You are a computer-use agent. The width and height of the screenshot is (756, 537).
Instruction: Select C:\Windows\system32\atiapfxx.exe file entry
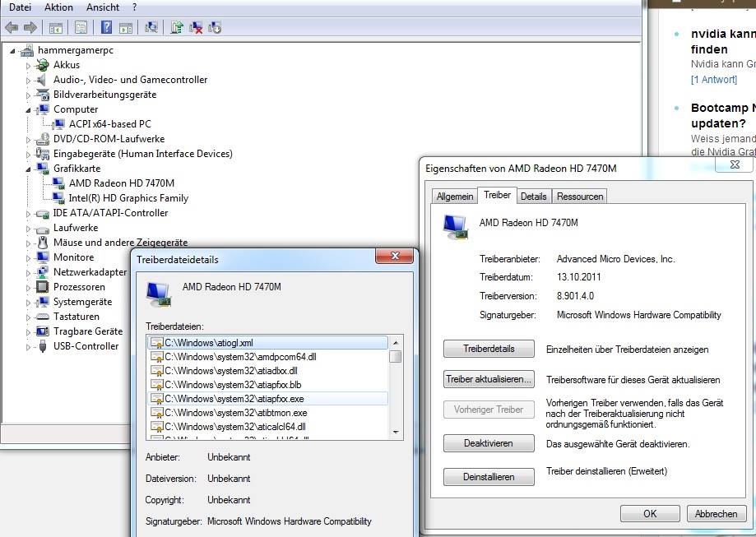coord(267,399)
